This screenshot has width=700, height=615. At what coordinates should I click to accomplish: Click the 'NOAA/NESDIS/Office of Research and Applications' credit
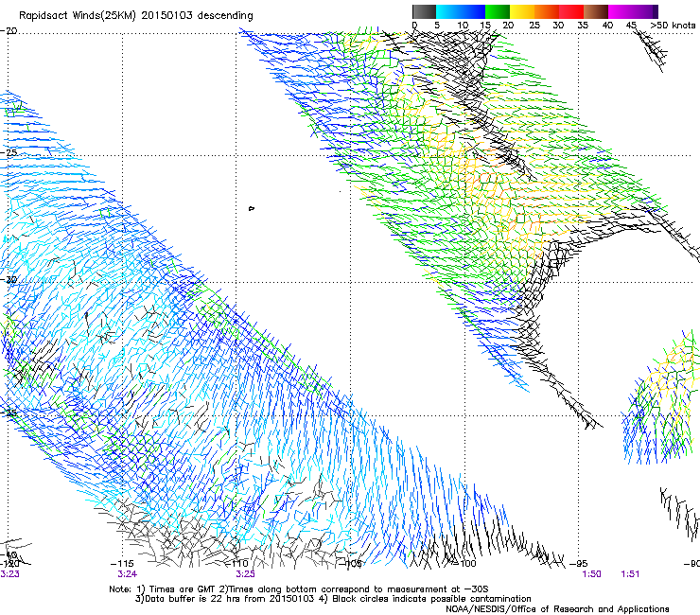(x=557, y=609)
